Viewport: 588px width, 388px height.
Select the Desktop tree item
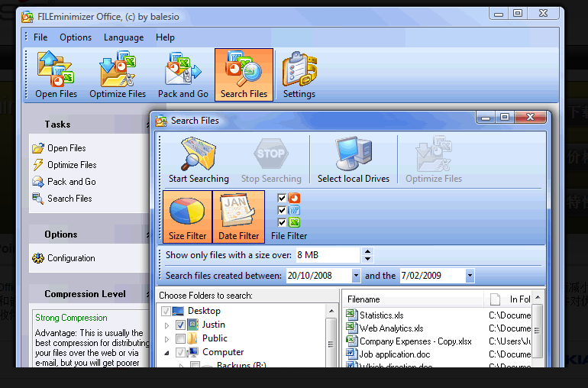point(204,311)
